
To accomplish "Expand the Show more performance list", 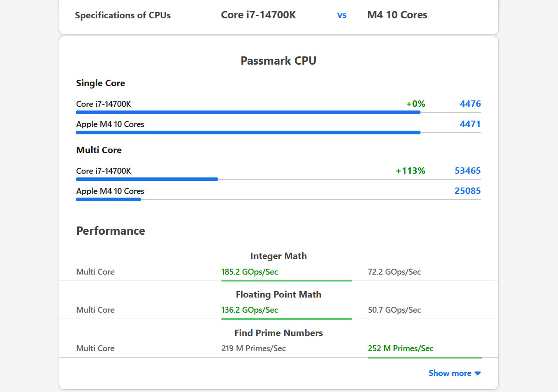I will 450,373.
